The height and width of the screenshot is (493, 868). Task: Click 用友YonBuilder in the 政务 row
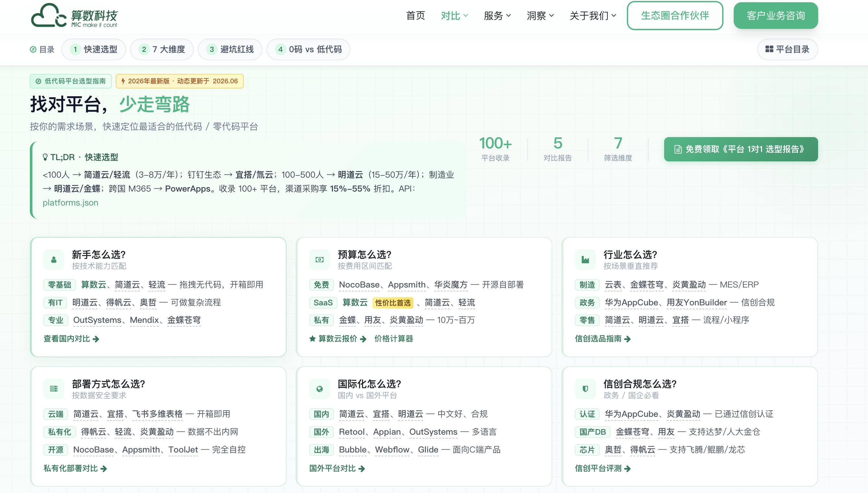697,302
